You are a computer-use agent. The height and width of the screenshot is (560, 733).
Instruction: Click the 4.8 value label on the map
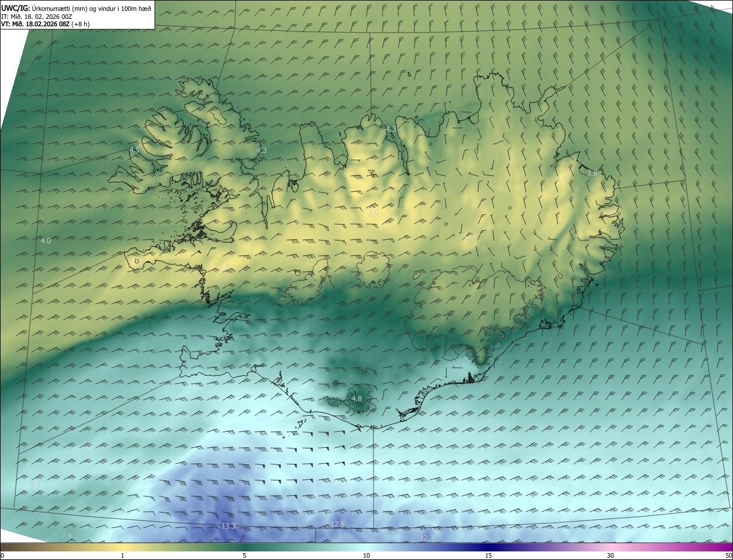click(x=357, y=399)
